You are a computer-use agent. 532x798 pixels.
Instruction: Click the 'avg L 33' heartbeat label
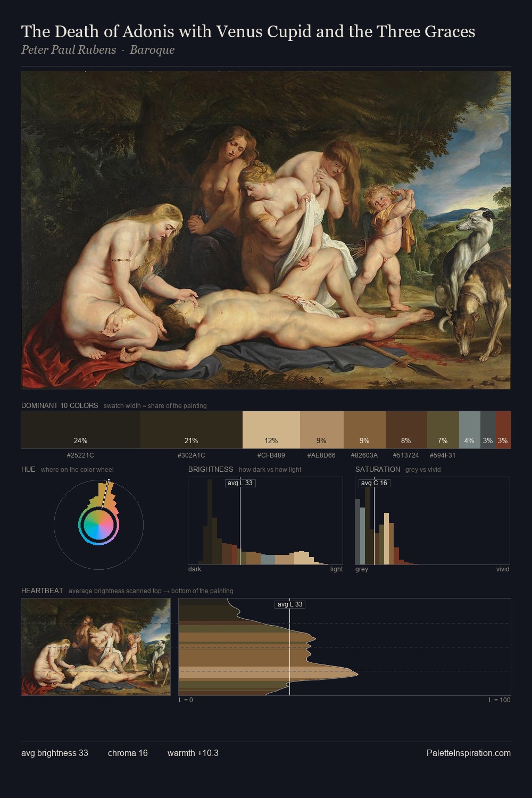pyautogui.click(x=290, y=604)
